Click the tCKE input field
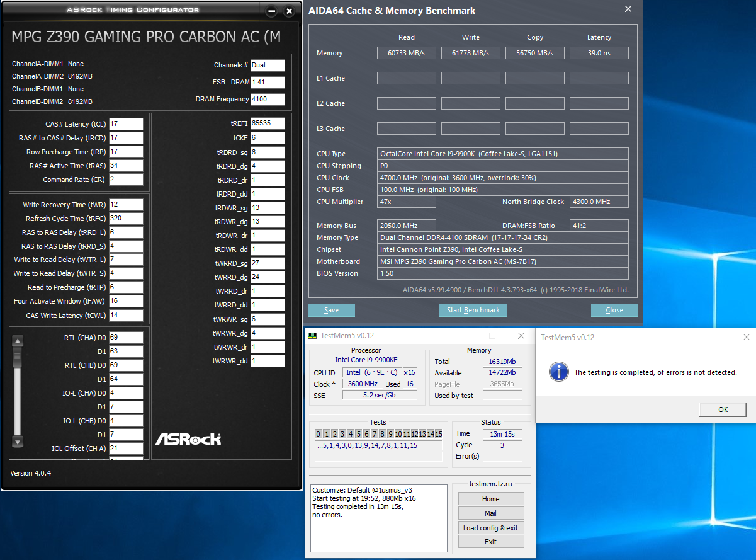756x560 pixels. (268, 137)
